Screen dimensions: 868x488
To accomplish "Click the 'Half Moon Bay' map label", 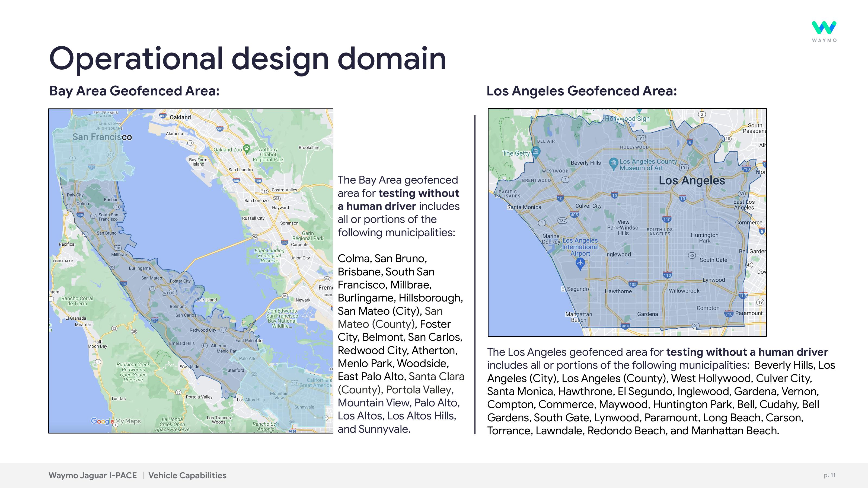I will (x=97, y=344).
